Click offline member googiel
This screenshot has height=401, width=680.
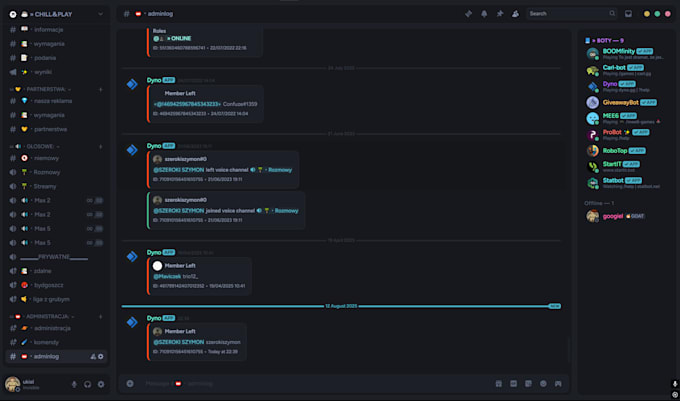point(625,216)
